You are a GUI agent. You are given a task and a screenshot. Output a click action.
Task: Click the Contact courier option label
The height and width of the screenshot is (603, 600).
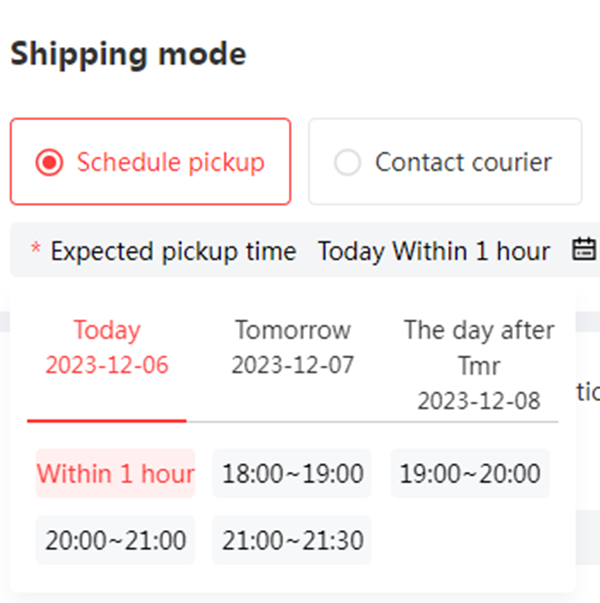tap(463, 162)
